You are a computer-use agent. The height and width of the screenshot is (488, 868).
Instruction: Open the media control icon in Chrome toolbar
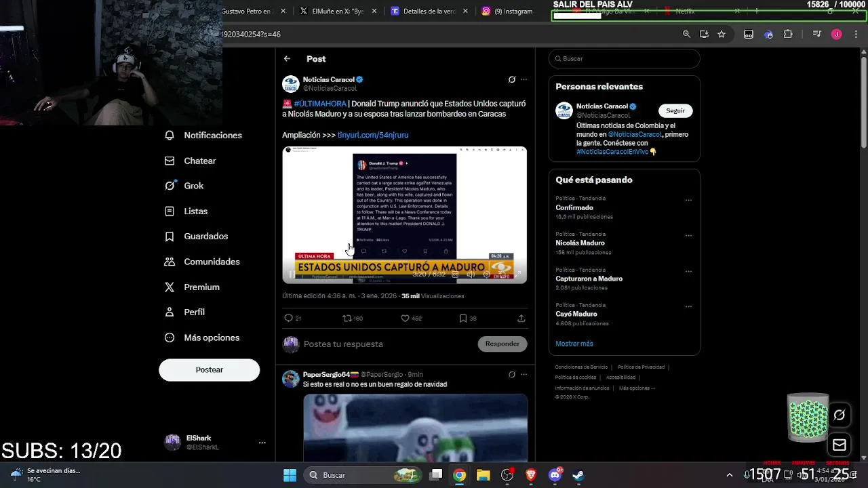tap(817, 34)
